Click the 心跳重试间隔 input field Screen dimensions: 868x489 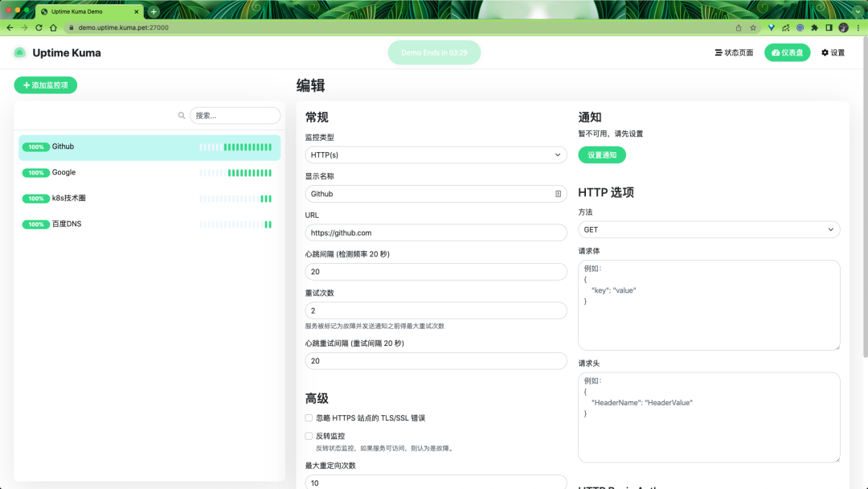coord(436,361)
